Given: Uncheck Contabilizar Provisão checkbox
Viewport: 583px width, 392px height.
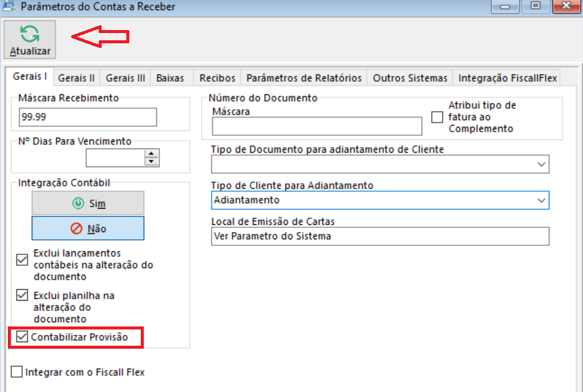Looking at the screenshot, I should pos(22,337).
